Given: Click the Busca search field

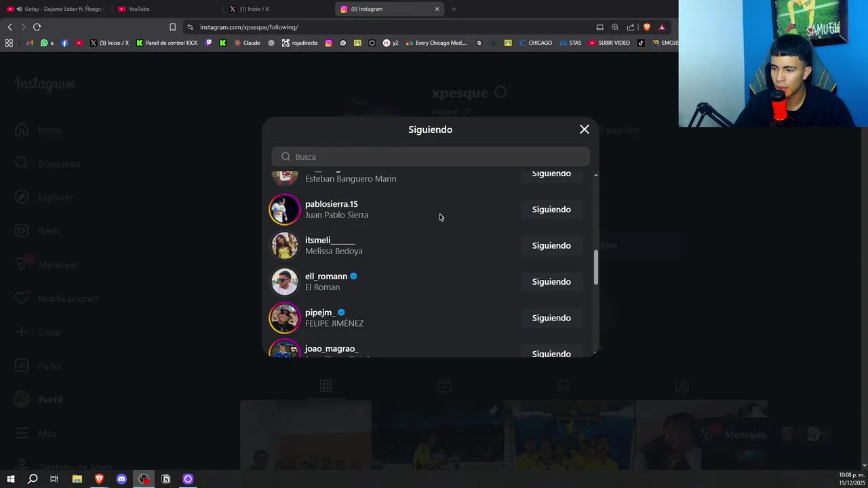Looking at the screenshot, I should (x=431, y=157).
